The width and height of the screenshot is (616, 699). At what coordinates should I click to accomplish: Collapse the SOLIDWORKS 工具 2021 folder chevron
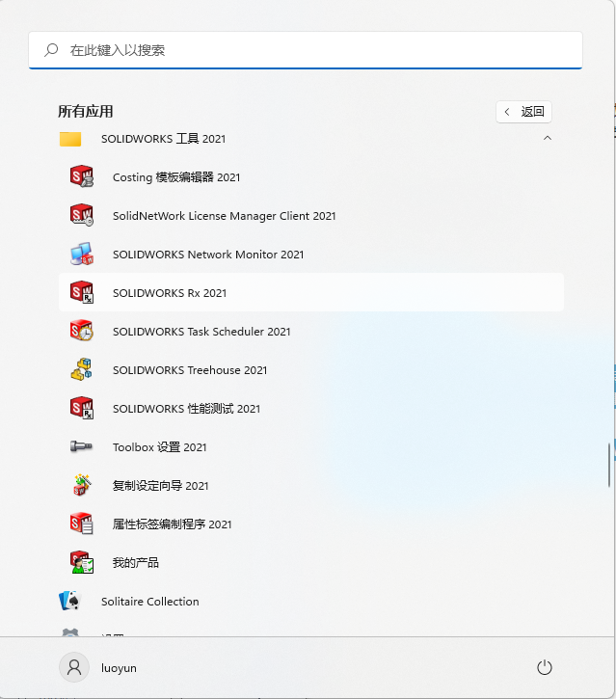pos(548,138)
